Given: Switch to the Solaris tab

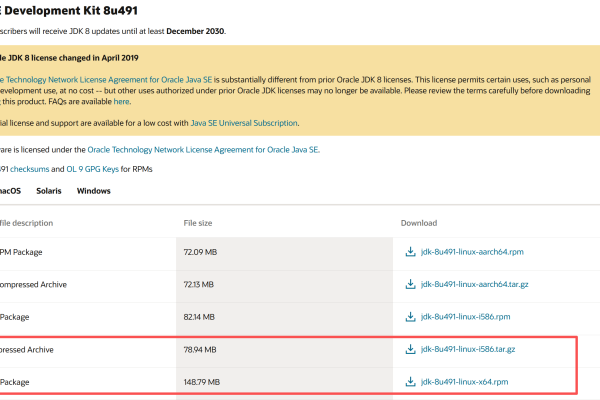Looking at the screenshot, I should click(49, 191).
